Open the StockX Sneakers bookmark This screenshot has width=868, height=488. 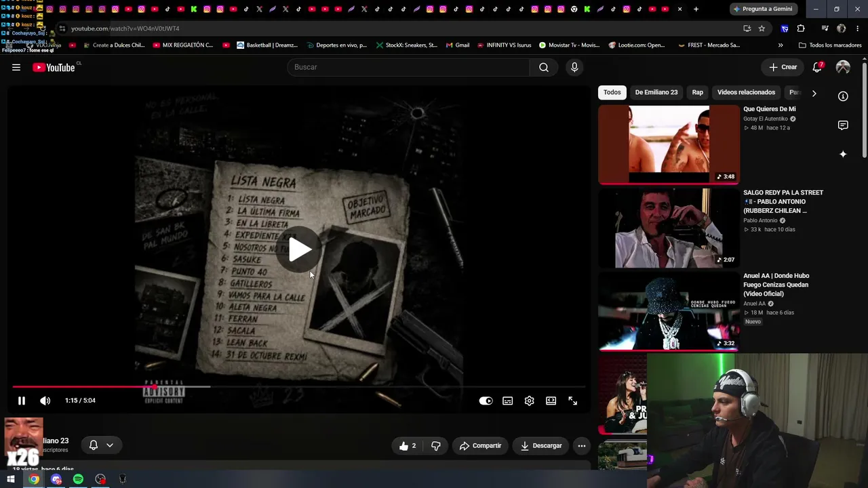point(406,45)
